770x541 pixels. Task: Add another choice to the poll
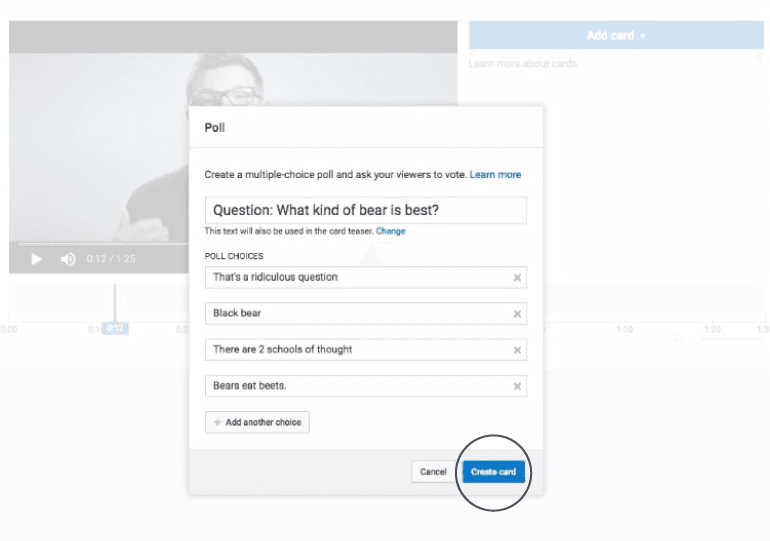coord(257,422)
